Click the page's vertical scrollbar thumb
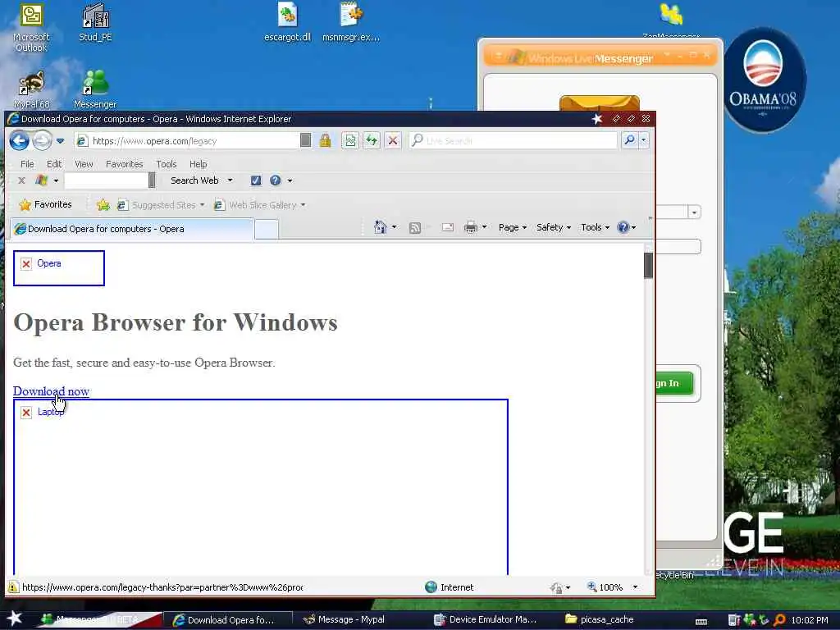840x630 pixels. point(648,265)
